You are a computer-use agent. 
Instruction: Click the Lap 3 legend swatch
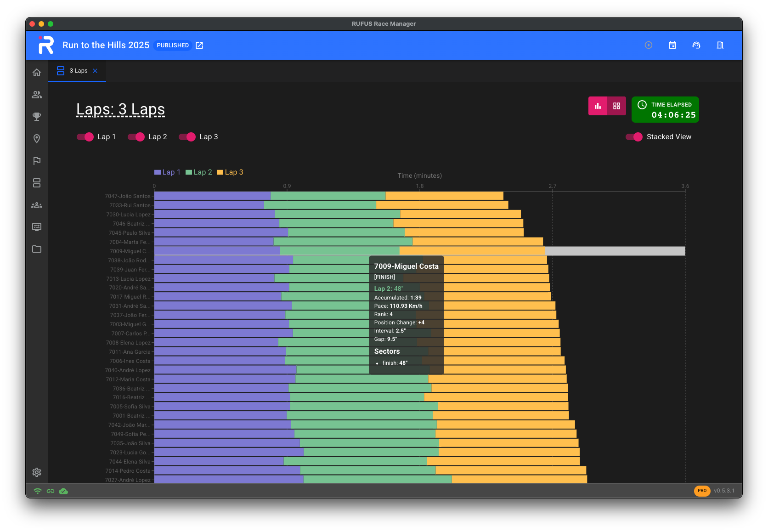click(x=220, y=172)
